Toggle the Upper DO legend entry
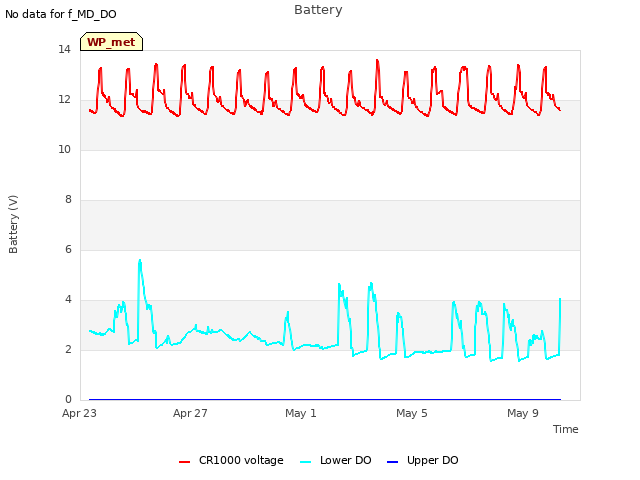 point(422,460)
